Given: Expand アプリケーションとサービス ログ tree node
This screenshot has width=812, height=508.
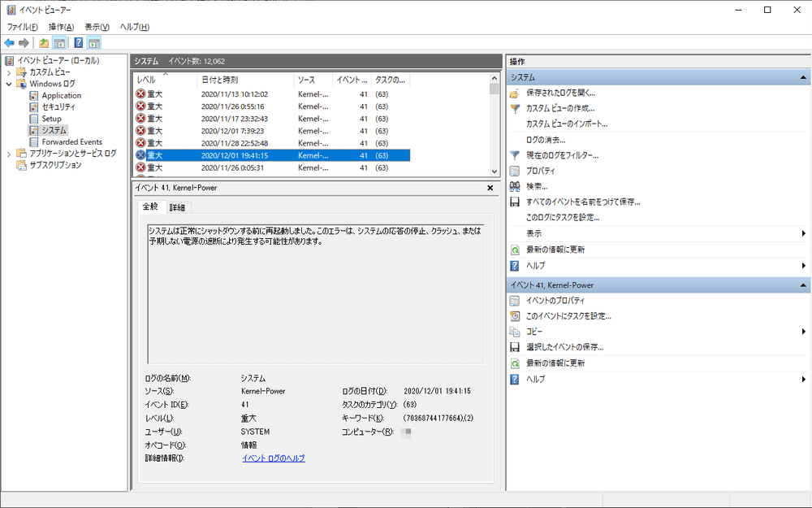Looking at the screenshot, I should coord(9,154).
